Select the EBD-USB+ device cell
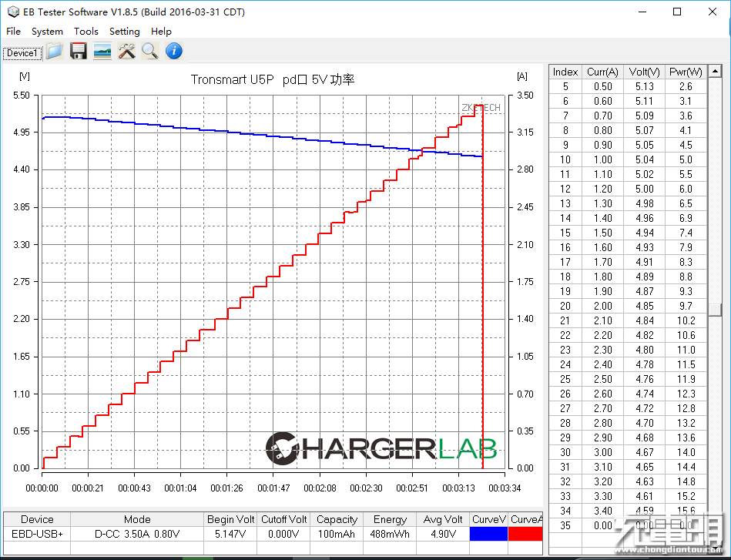The width and height of the screenshot is (731, 560). coord(37,534)
